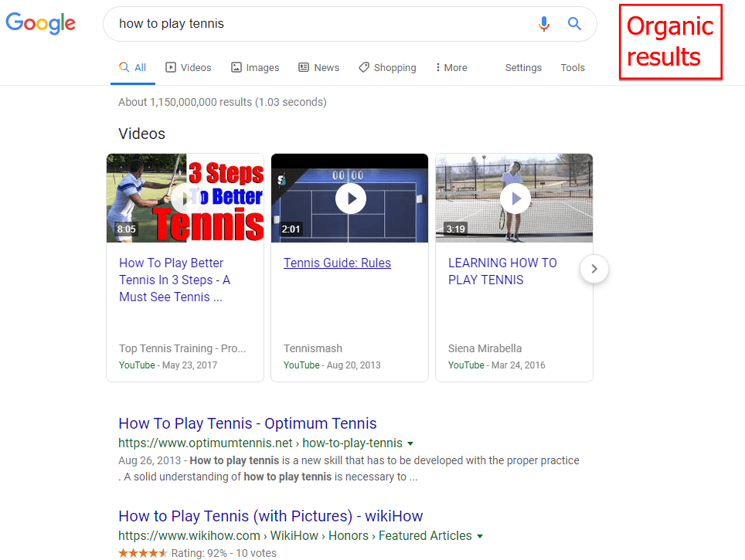
Task: Click the star rating icons under wikiHow result
Action: pos(143,553)
